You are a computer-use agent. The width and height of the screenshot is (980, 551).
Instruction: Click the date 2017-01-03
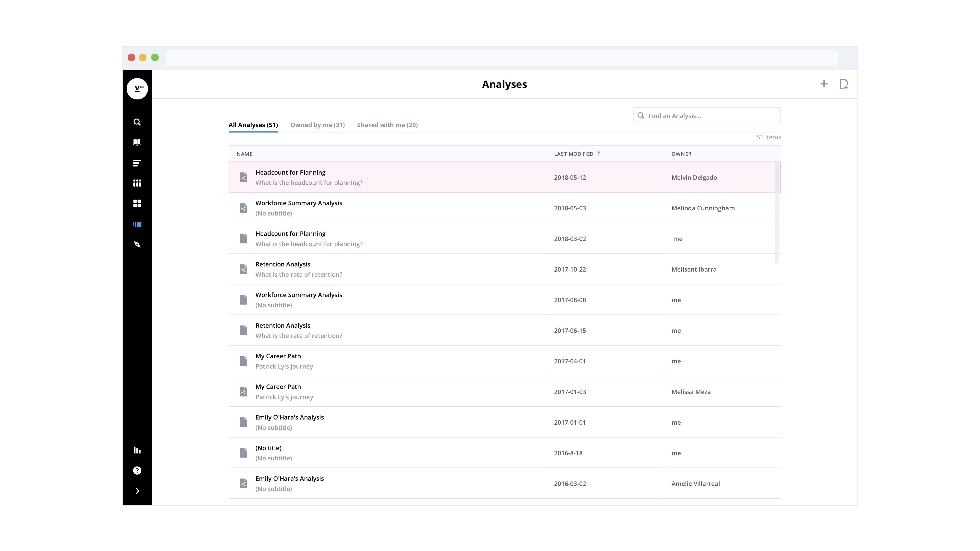point(570,392)
